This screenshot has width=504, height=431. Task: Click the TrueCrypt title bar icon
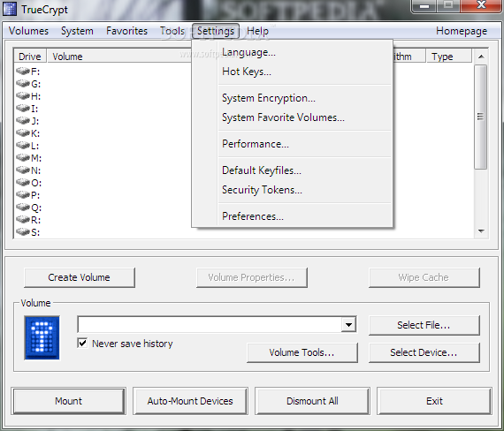pyautogui.click(x=10, y=10)
